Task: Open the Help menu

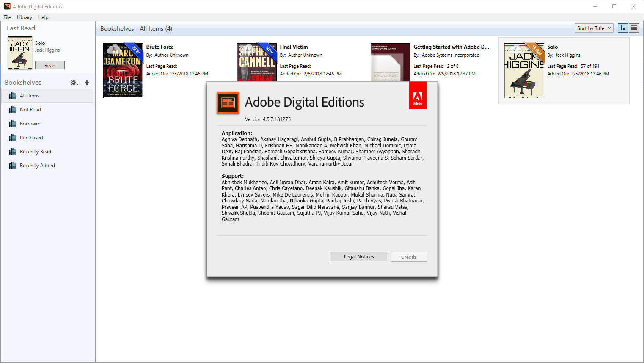Action: (x=43, y=17)
